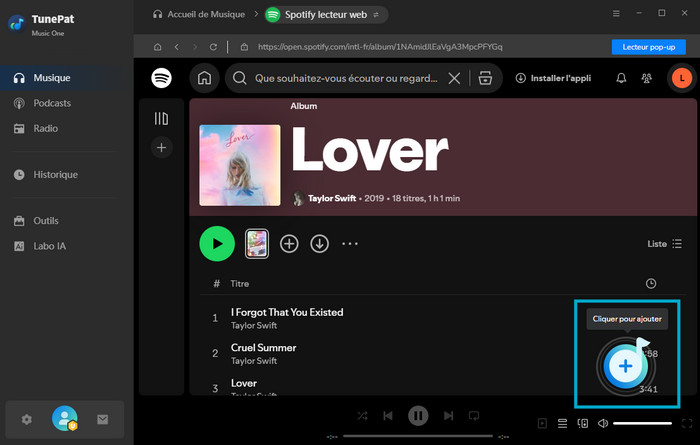This screenshot has width=700, height=445.
Task: Go to Accueil de Musique breadcrumb
Action: click(199, 14)
